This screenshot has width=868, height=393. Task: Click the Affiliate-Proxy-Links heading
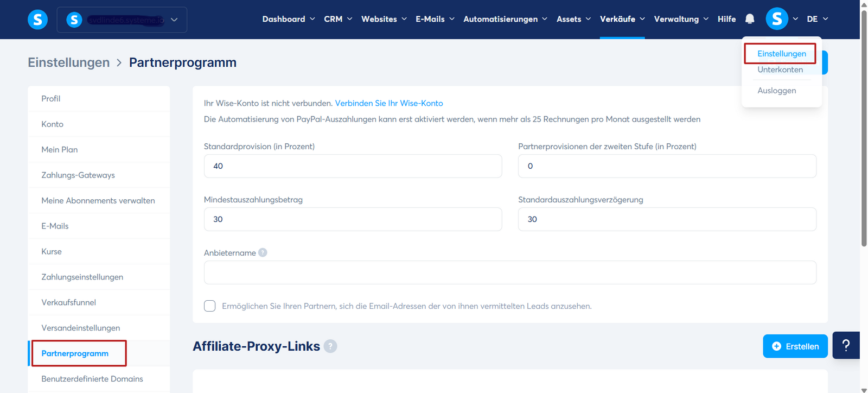256,346
